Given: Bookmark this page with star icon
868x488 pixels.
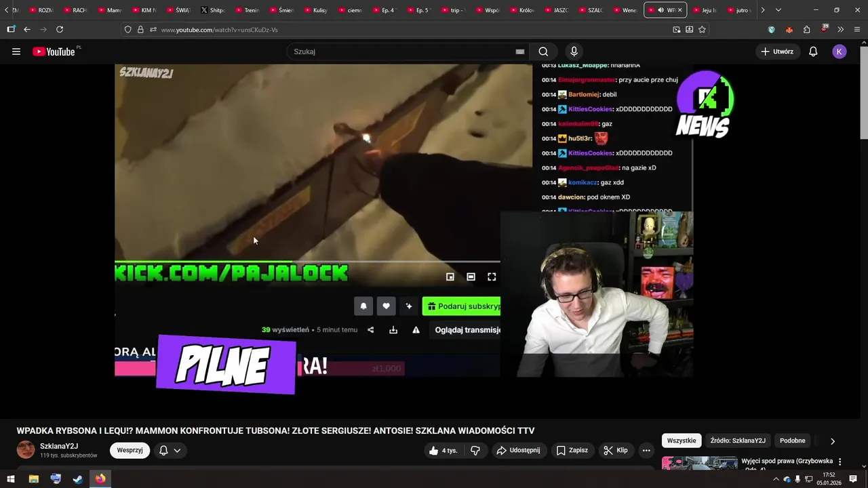Looking at the screenshot, I should [x=702, y=30].
